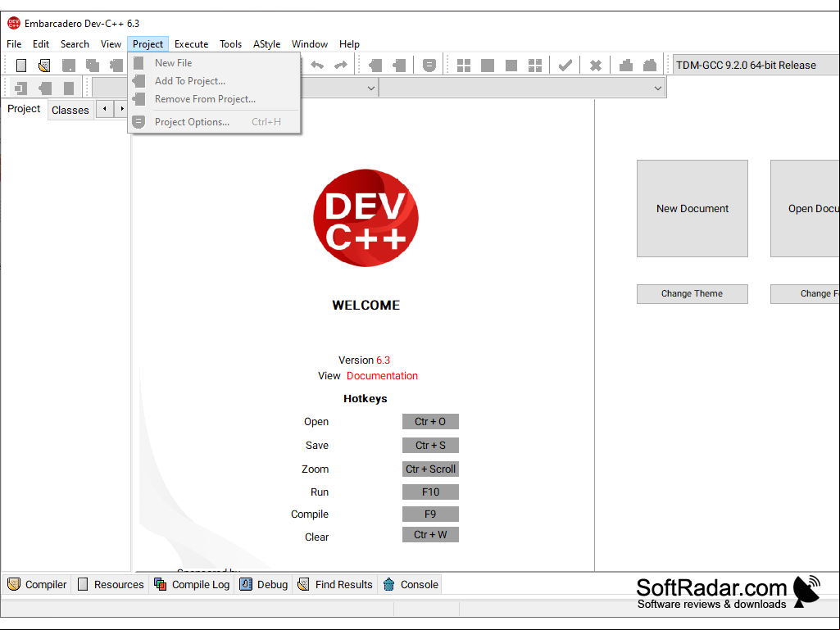Image resolution: width=840 pixels, height=630 pixels.
Task: Click the Redo arrow in toolbar
Action: [x=341, y=66]
